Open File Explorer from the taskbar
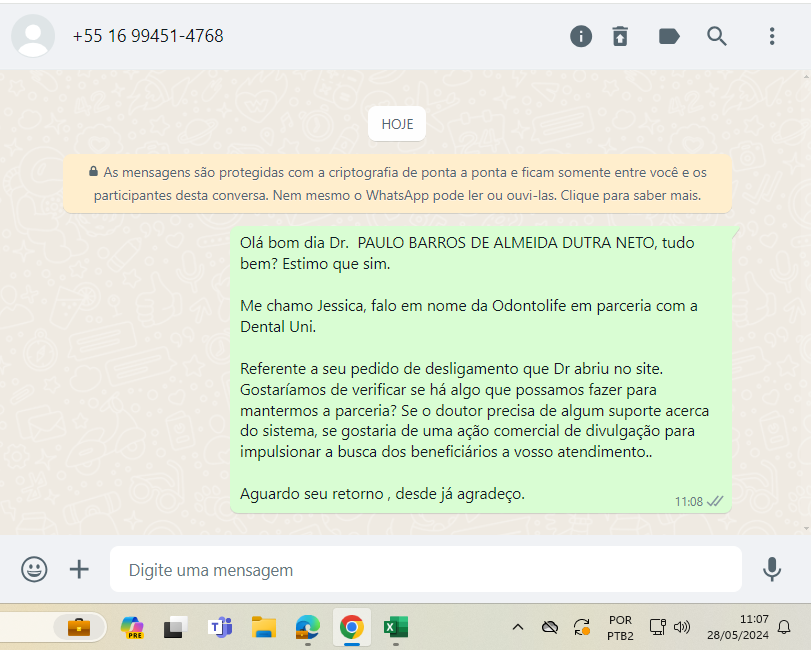Screen dimensions: 811x650 [264, 627]
